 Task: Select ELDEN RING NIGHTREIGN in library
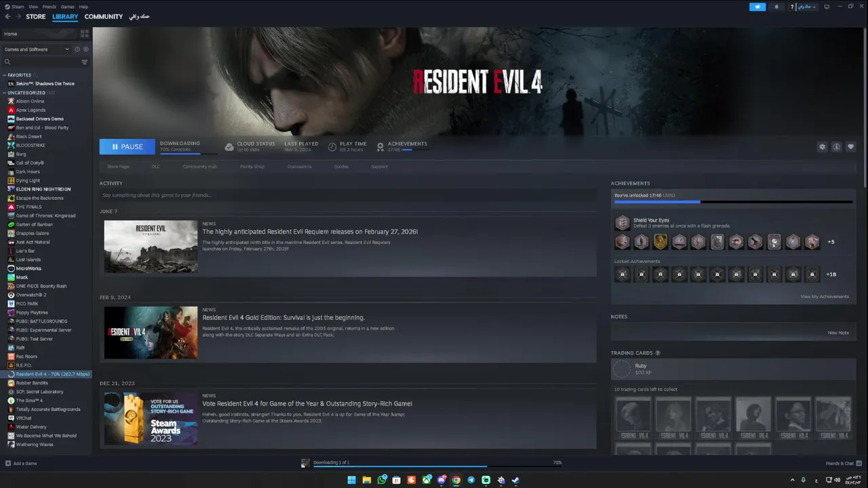click(x=43, y=189)
